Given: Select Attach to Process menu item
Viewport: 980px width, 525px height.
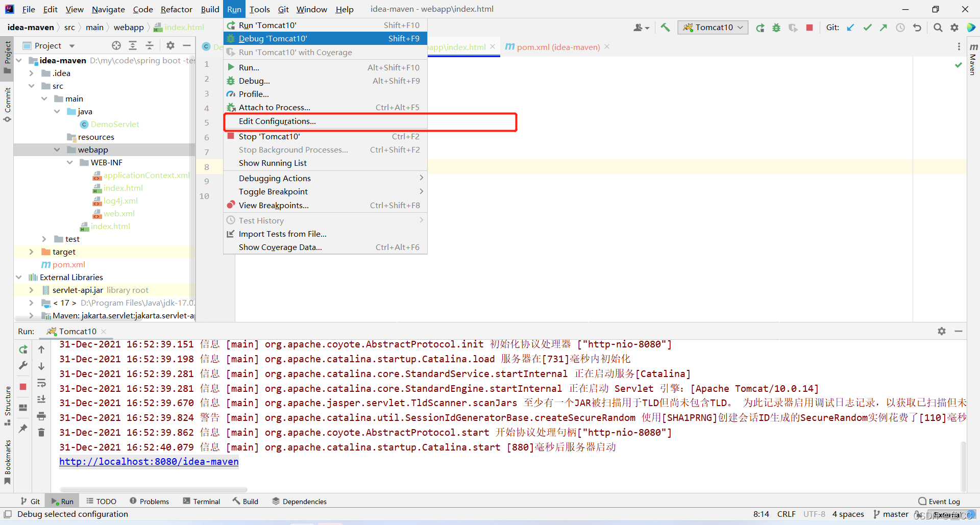Looking at the screenshot, I should click(x=325, y=107).
